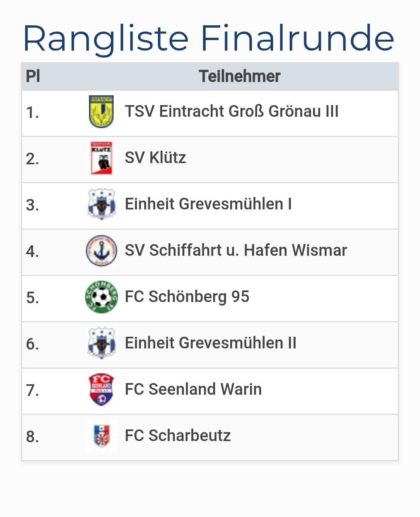This screenshot has height=517, width=420.
Task: Open the SV Klütz team name
Action: point(155,158)
